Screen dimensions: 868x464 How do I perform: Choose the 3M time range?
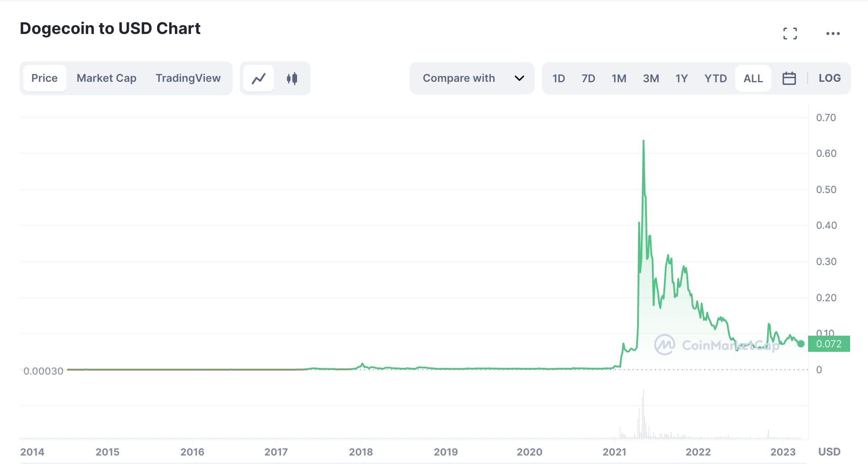(651, 79)
